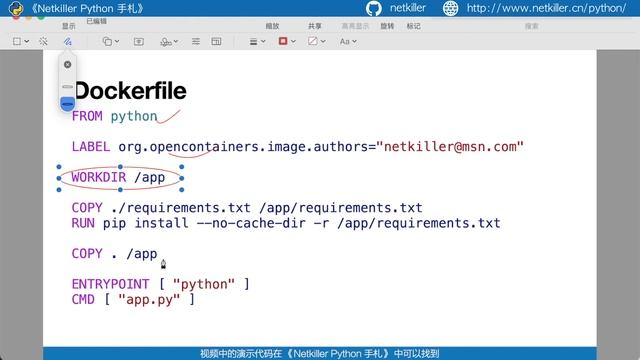Activate the Instant Alpha magic wand tool
The width and height of the screenshot is (640, 360).
coord(43,41)
